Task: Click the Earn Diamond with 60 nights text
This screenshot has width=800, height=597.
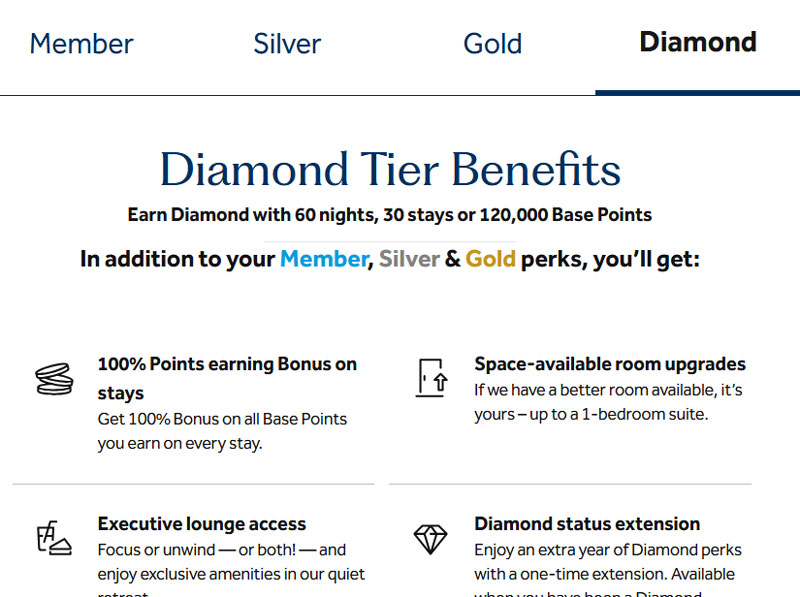Action: (x=390, y=215)
